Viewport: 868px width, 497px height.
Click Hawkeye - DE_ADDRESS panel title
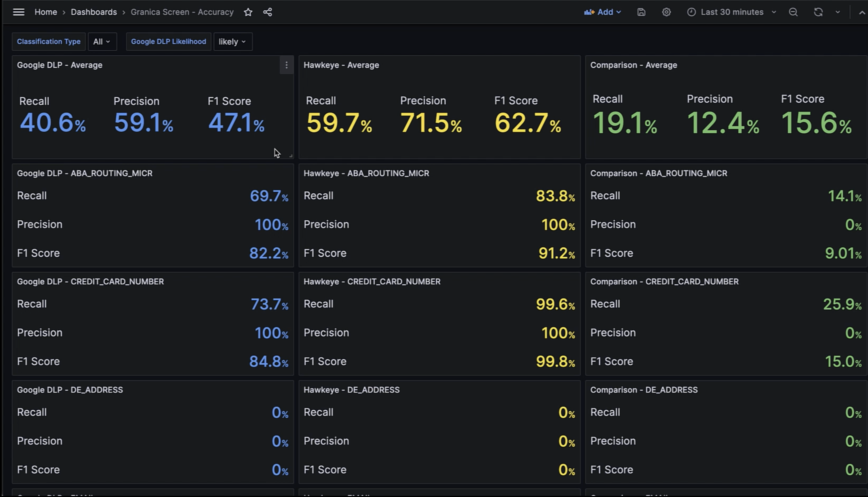(351, 390)
